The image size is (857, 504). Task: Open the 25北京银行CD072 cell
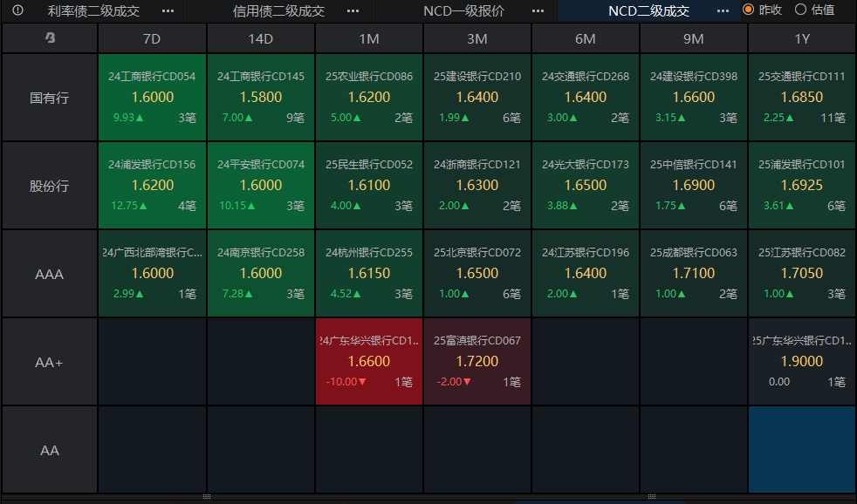click(x=477, y=274)
